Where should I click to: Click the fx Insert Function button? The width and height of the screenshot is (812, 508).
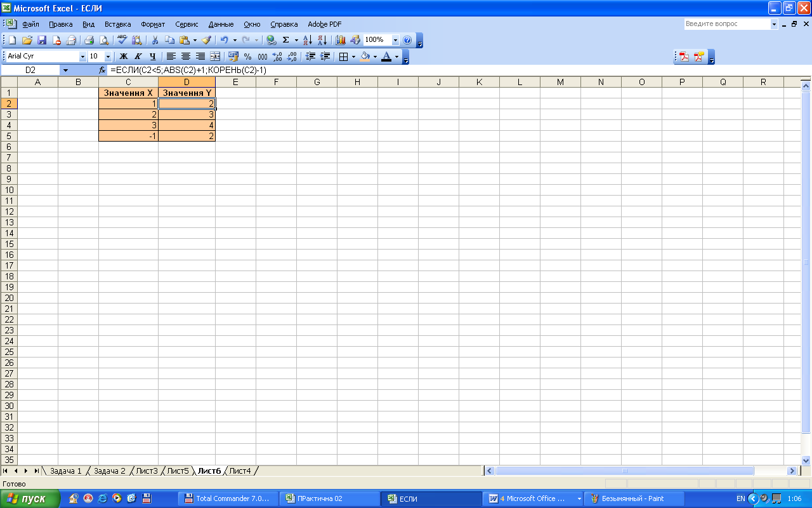(x=102, y=70)
